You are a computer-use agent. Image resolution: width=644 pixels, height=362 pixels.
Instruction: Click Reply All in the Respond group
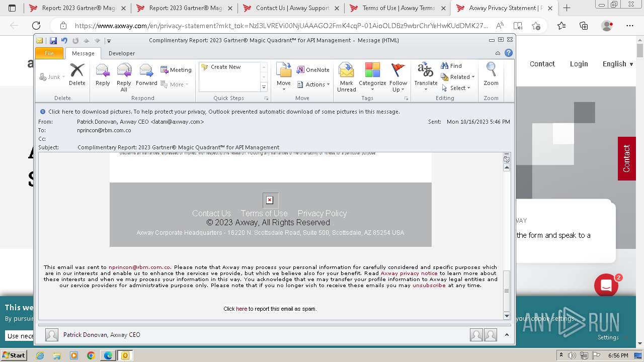[124, 77]
